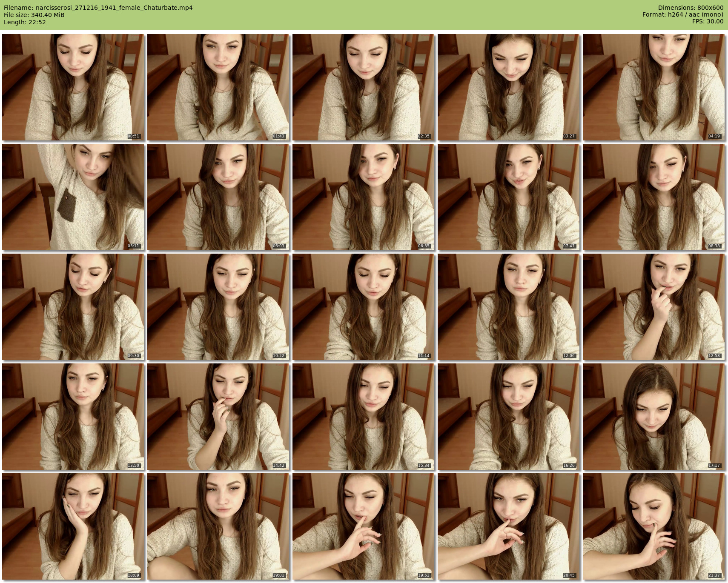Screen dimensions: 728x583
Task: Select the frame stamped 10:22
Action: pos(218,307)
